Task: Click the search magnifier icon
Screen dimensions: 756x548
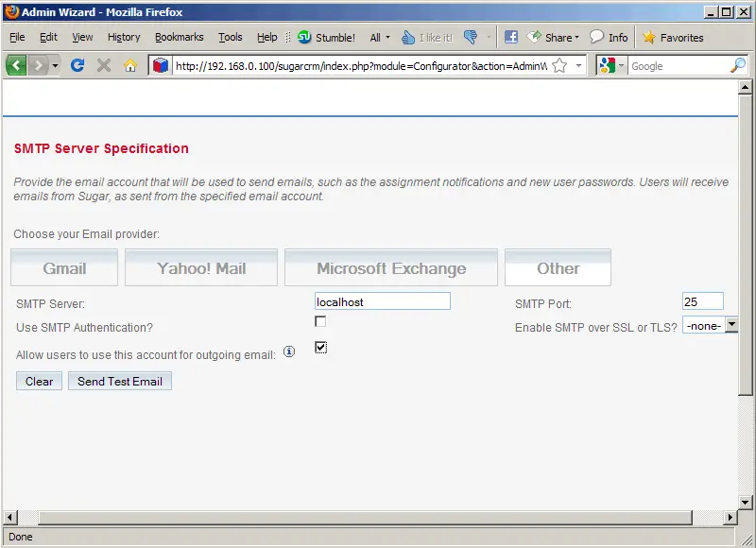Action: [738, 65]
